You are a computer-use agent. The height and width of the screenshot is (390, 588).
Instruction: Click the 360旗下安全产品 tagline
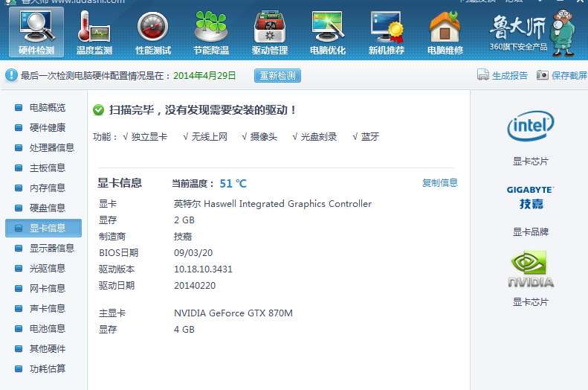518,47
